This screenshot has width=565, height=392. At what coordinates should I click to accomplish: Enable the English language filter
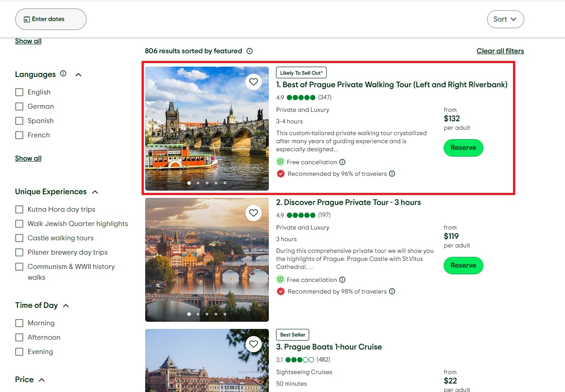pyautogui.click(x=19, y=92)
